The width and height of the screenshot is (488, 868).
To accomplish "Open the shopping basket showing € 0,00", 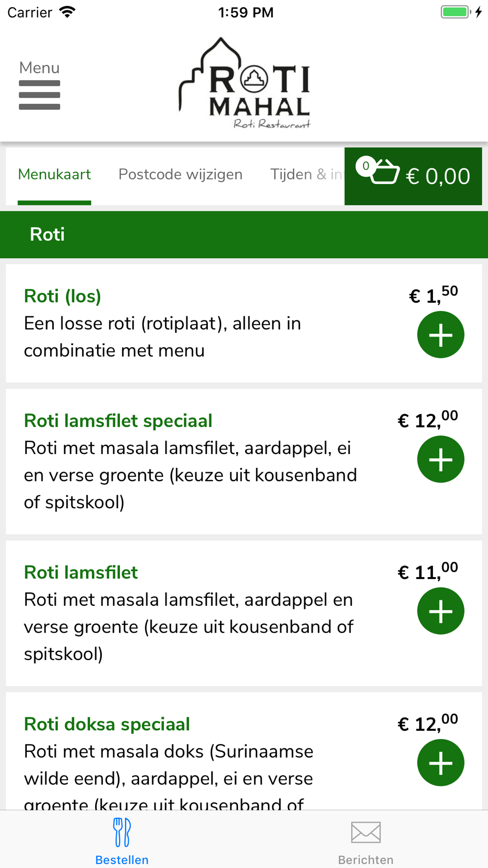I will coord(413,176).
